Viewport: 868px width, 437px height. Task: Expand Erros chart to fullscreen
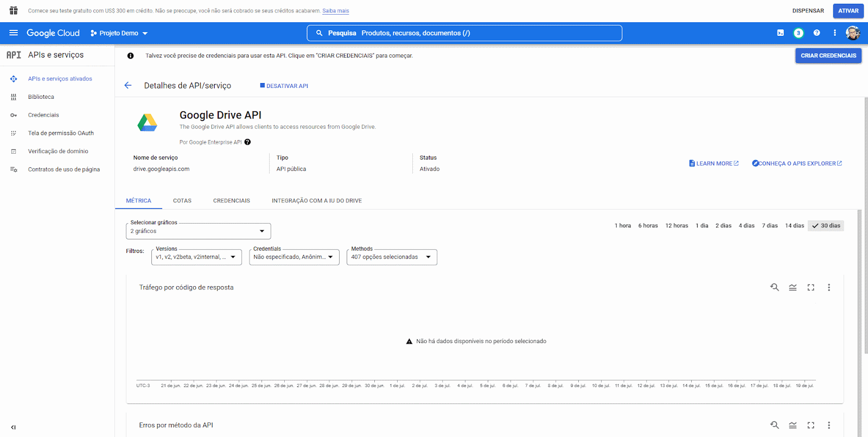pyautogui.click(x=811, y=425)
